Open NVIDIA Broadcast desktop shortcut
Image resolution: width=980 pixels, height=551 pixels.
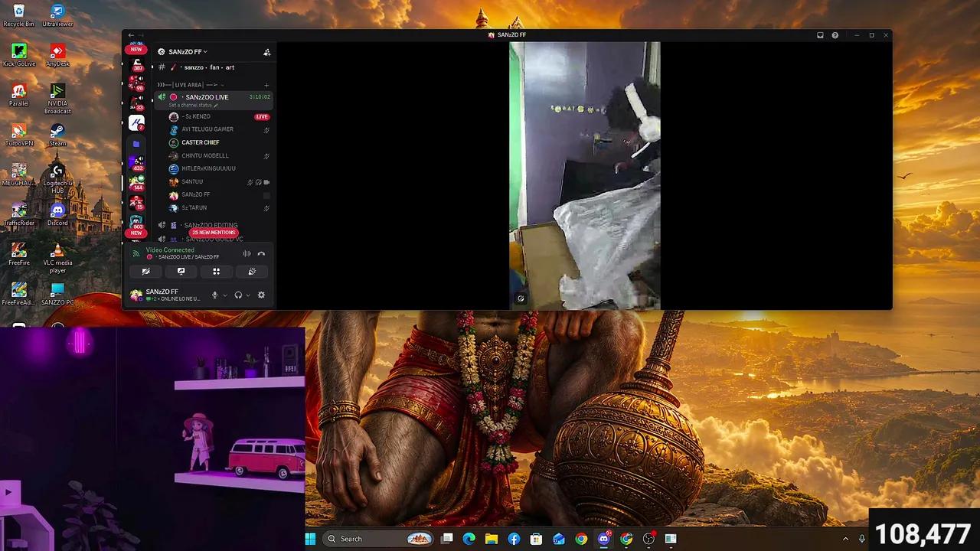pyautogui.click(x=57, y=99)
